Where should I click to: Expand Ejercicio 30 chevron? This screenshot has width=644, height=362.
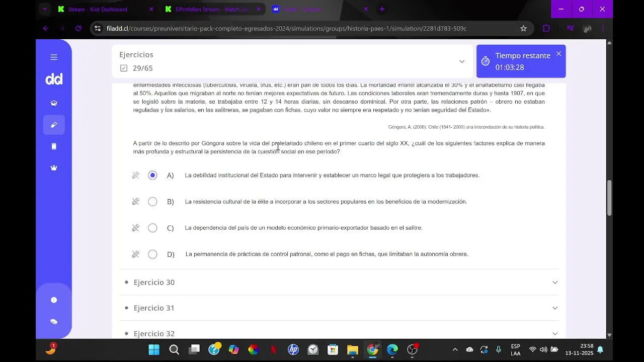point(555,283)
